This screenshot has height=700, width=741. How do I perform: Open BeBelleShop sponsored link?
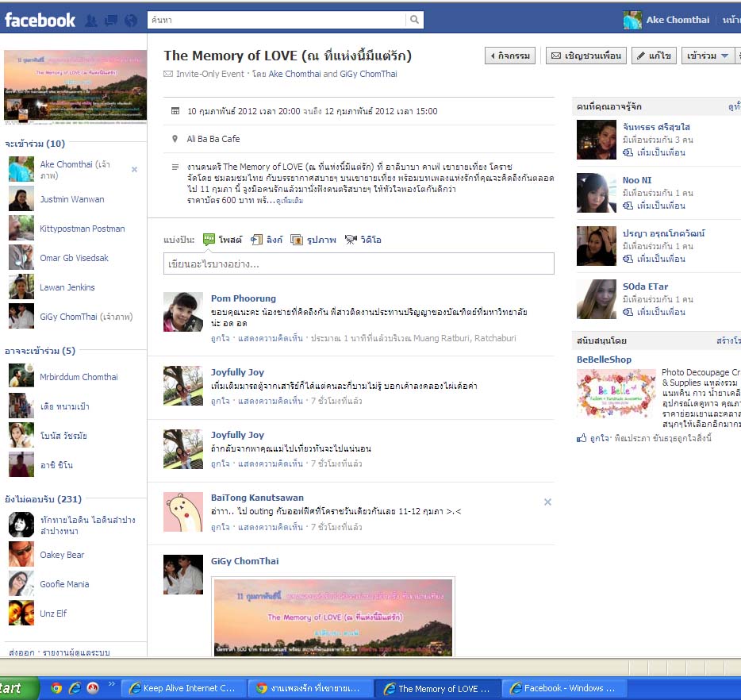pos(604,360)
